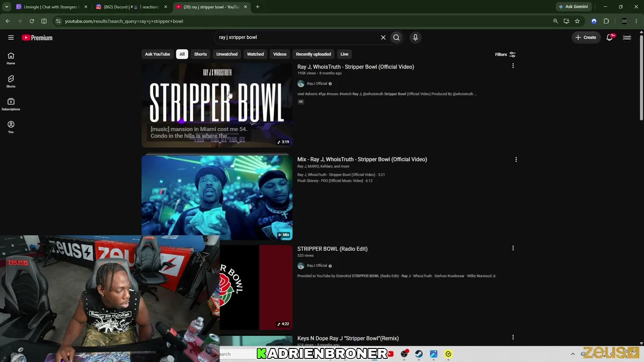Open Keys N Dope Ray J Remix title
644x362 pixels.
[x=348, y=338]
